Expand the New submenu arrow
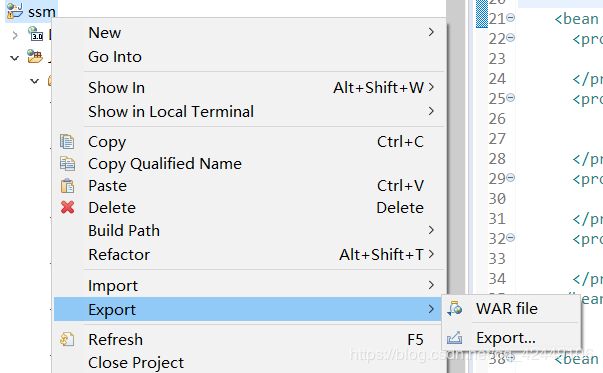This screenshot has width=603, height=373. (x=431, y=32)
